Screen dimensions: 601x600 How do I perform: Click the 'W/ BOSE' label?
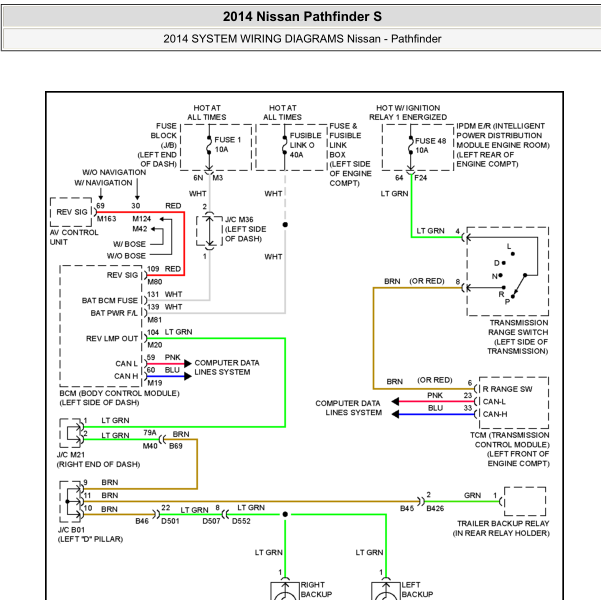129,244
